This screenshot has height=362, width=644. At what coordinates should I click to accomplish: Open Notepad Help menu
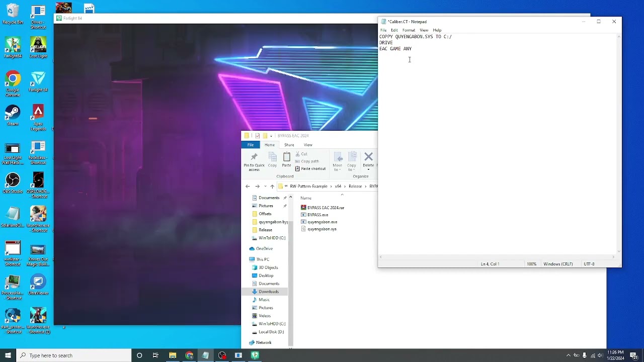[437, 30]
